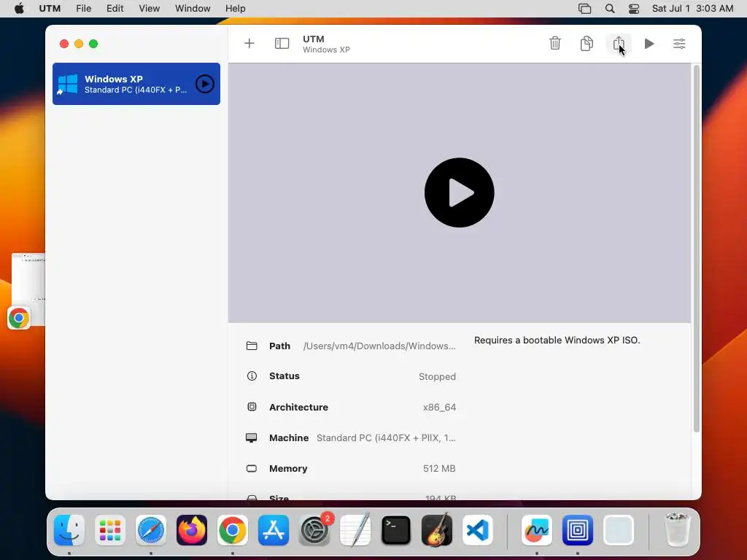Open VM settings sliders icon
747x560 pixels.
point(679,44)
